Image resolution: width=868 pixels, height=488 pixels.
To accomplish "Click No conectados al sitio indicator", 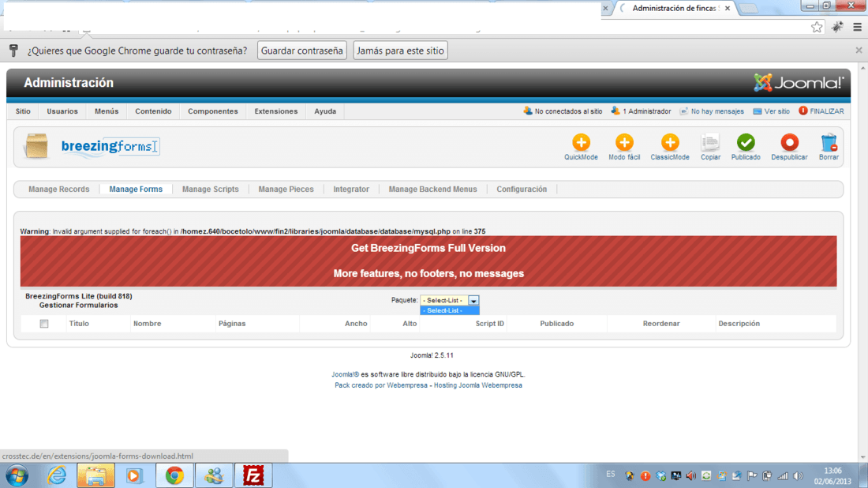I will click(x=563, y=111).
